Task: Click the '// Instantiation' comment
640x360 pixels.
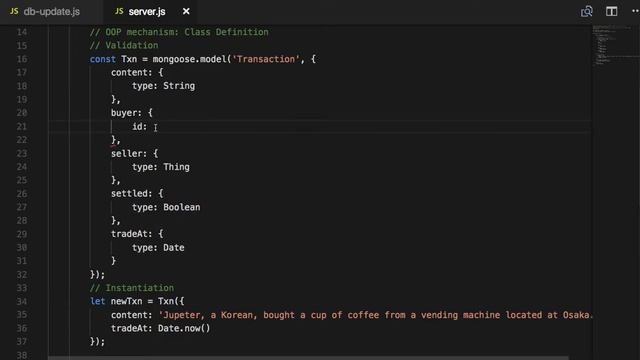Action: click(x=132, y=288)
